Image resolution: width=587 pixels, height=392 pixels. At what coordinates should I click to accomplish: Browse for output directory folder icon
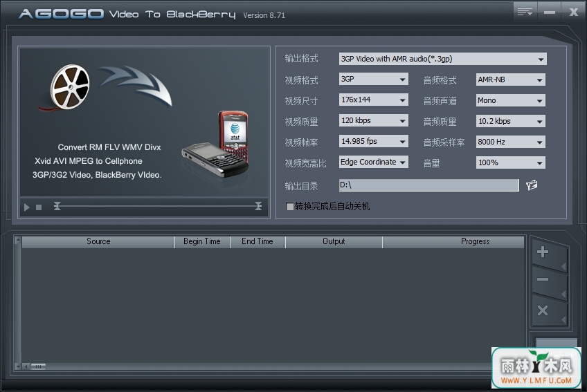click(x=532, y=185)
